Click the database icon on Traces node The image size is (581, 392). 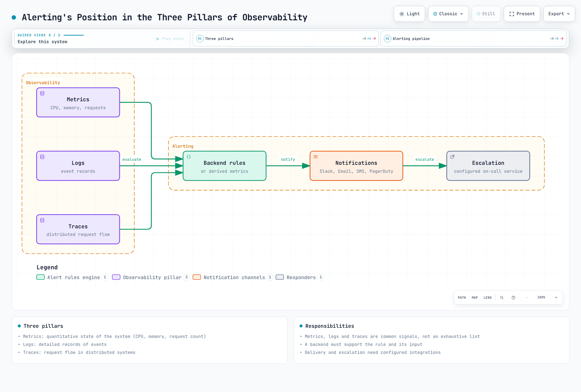click(x=42, y=220)
